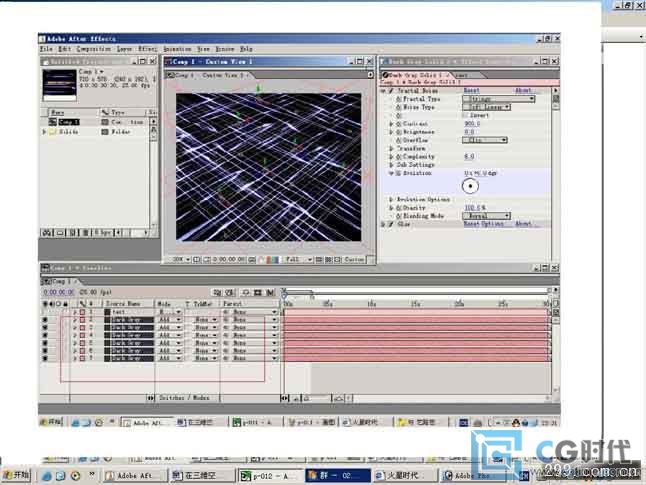Screen dimensions: 646x485
Task: Click the trash icon in Project panel
Action: [85, 233]
